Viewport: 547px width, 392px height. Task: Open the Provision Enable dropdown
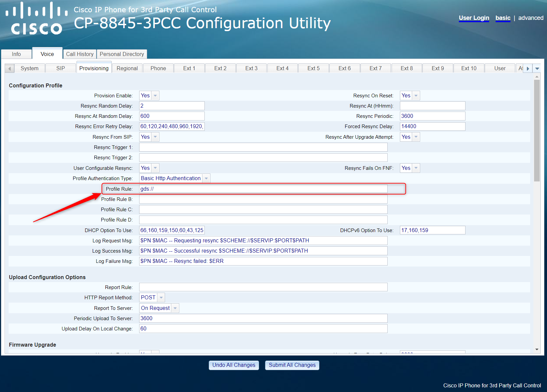pyautogui.click(x=155, y=95)
